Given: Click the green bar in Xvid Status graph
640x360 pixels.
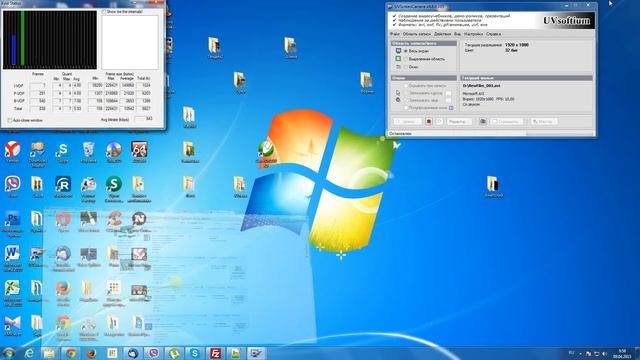Looking at the screenshot, I should 23,38.
